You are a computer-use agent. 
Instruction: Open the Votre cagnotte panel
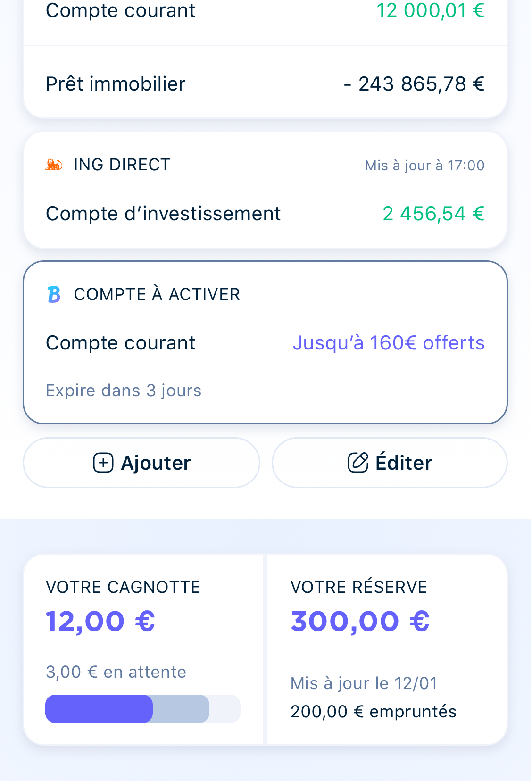[144, 650]
